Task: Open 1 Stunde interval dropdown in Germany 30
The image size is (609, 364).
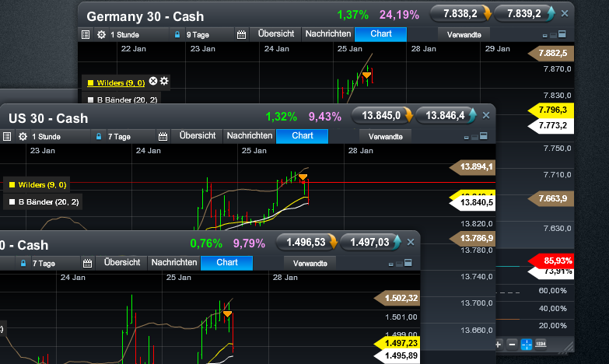Action: (138, 34)
